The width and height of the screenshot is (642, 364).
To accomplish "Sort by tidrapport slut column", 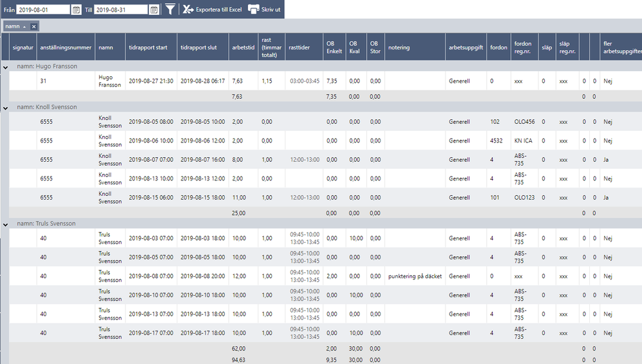I will (x=202, y=47).
